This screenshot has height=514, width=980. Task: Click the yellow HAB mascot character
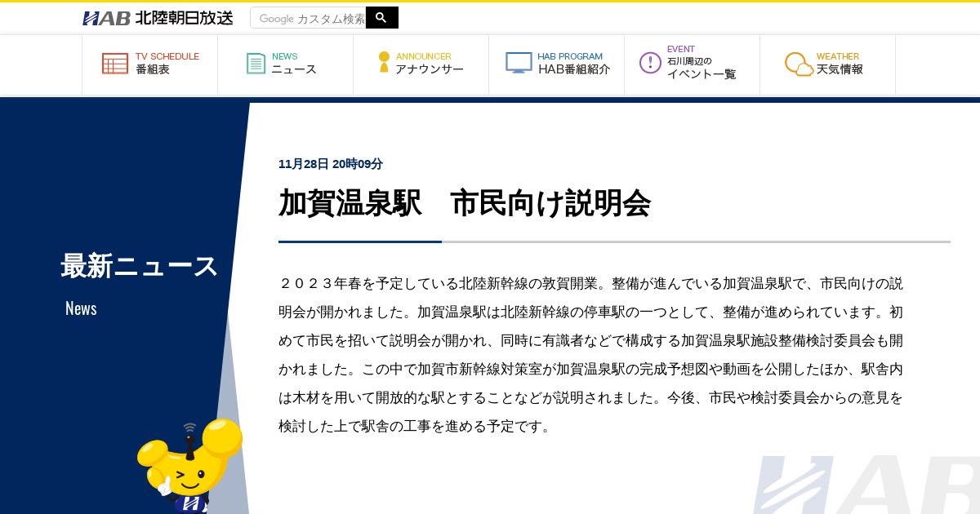tap(189, 467)
